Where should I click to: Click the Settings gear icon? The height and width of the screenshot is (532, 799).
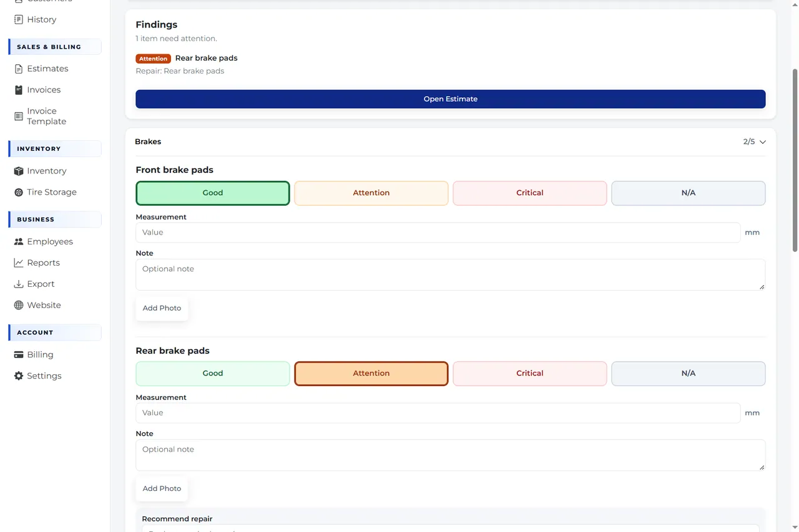tap(19, 375)
